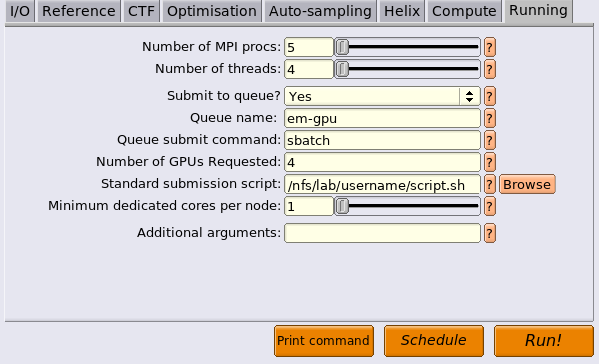This screenshot has height=364, width=599.
Task: Click the Queue submit command field
Action: point(382,141)
